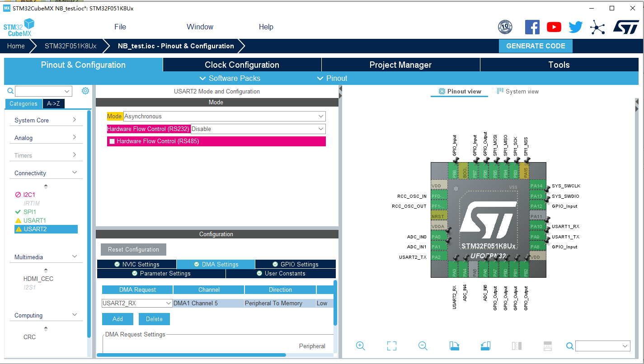
Task: Open the Pinout dropdown menu
Action: 333,78
